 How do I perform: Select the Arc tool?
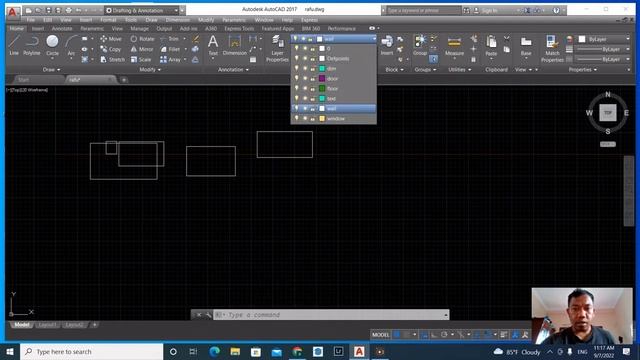click(71, 45)
